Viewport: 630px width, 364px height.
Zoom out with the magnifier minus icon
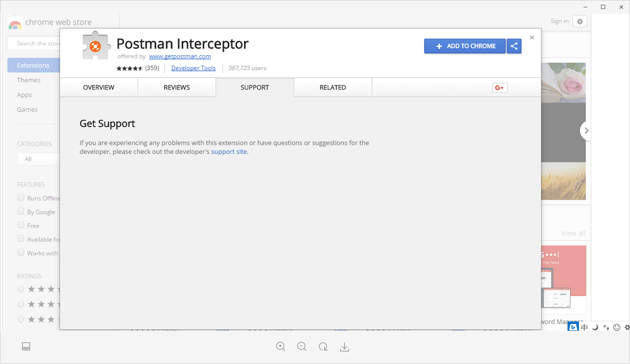(x=302, y=347)
